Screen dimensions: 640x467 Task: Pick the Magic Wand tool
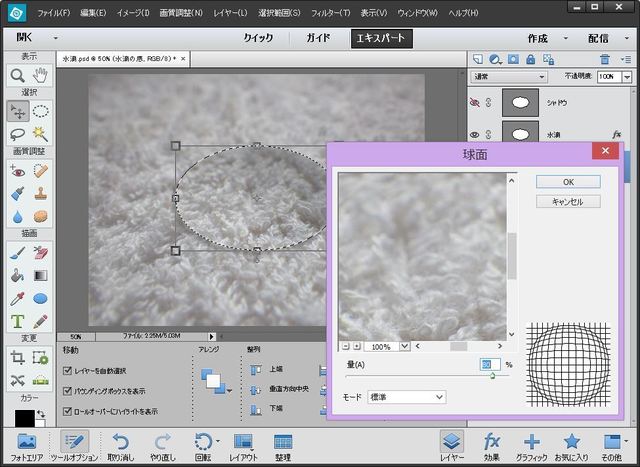pyautogui.click(x=40, y=134)
